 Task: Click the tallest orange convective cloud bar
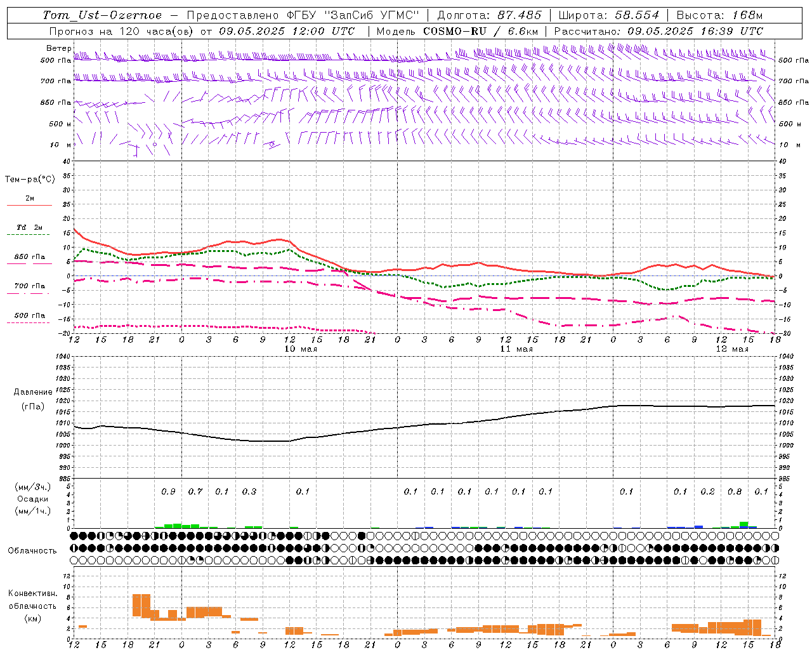point(141,605)
